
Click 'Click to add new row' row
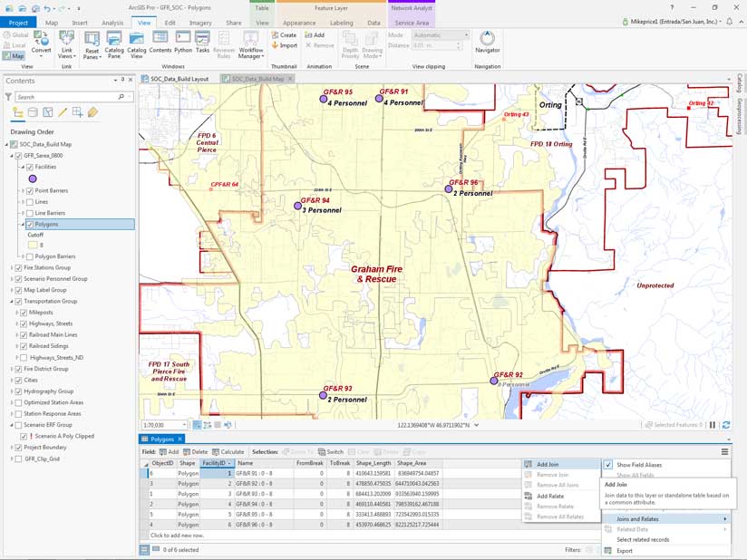pos(177,536)
